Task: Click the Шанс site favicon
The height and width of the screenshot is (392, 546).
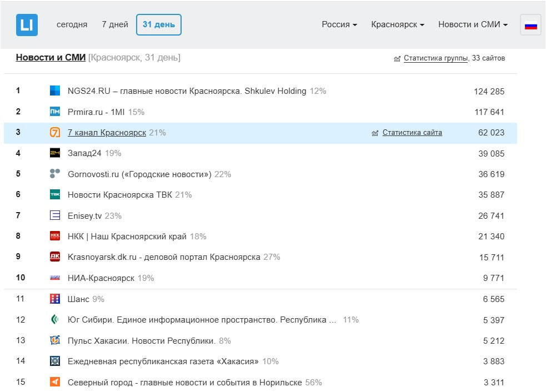Action: click(x=55, y=299)
